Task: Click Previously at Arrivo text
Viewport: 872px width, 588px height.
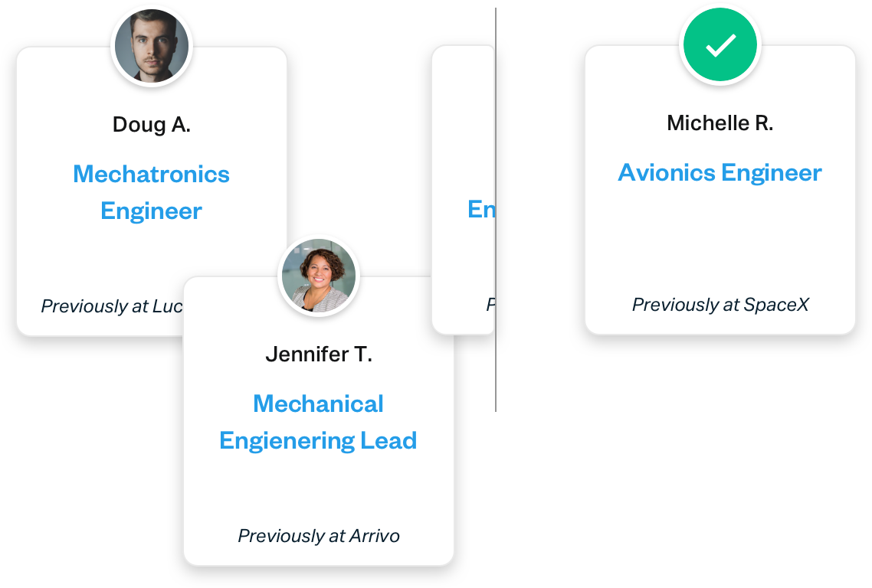Action: pyautogui.click(x=319, y=536)
